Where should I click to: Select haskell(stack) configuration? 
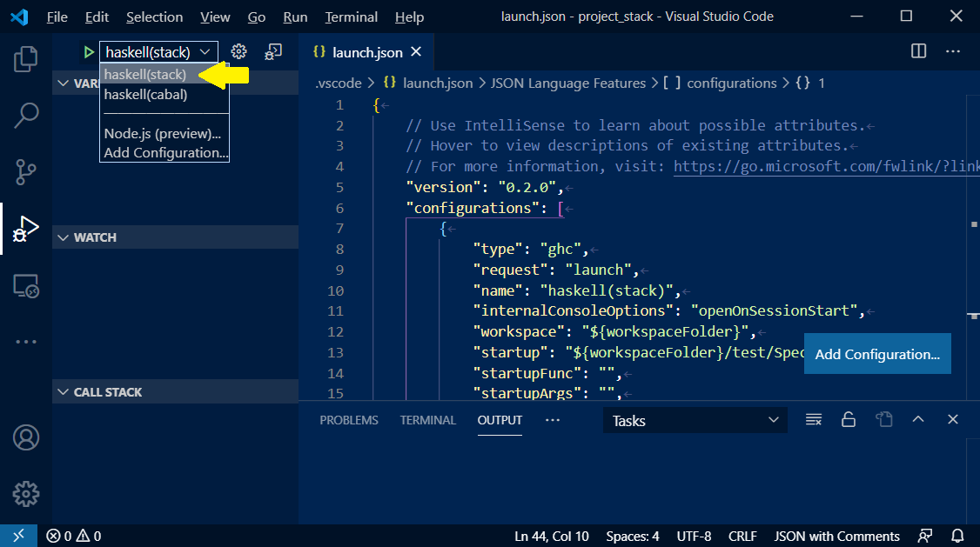[164, 74]
